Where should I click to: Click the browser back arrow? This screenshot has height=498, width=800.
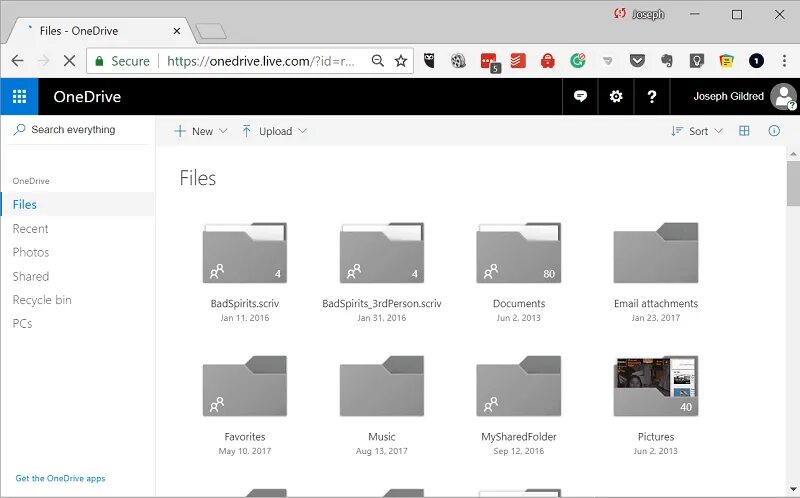(x=17, y=61)
